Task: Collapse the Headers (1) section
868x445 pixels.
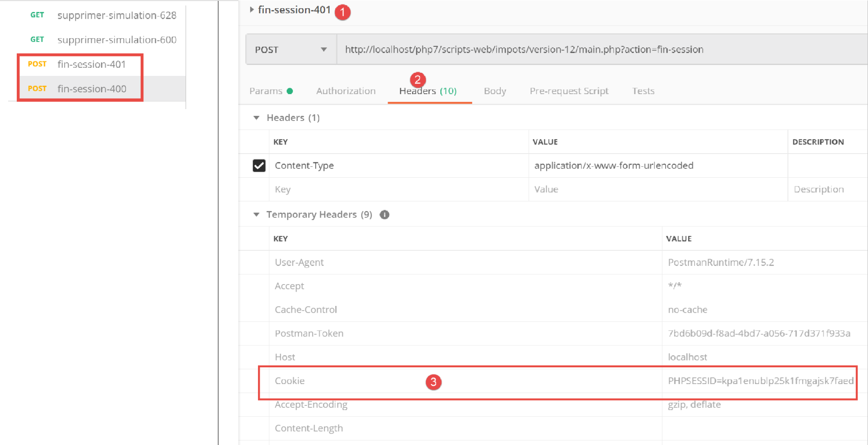Action: click(x=257, y=118)
